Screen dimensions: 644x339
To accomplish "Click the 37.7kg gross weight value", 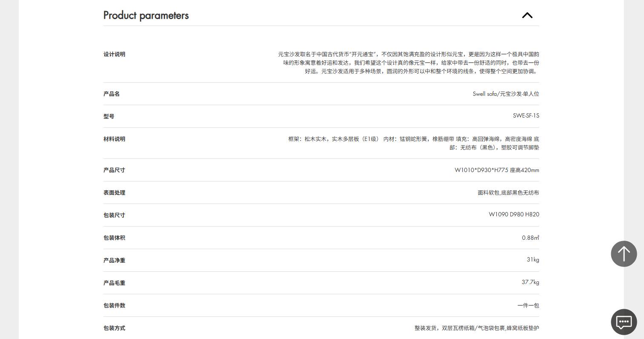I will coord(530,282).
